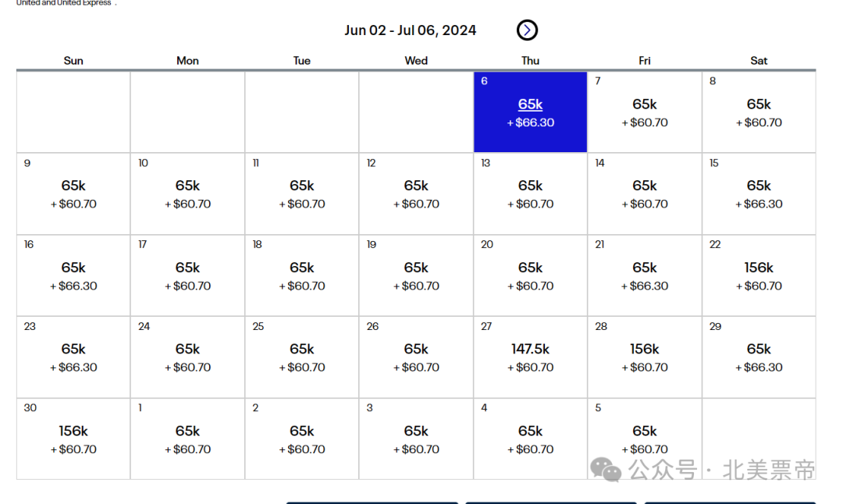The width and height of the screenshot is (843, 504).
Task: Select June 9 Sunday fare
Action: point(73,193)
